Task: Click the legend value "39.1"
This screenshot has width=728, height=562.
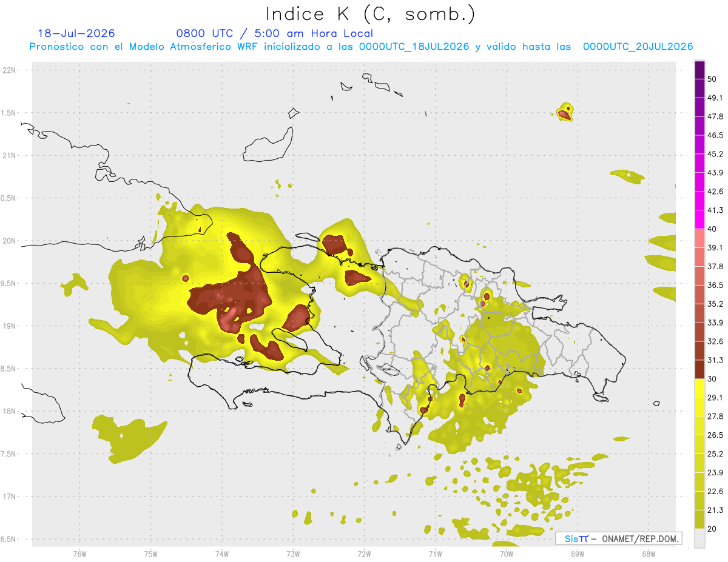Action: point(715,248)
